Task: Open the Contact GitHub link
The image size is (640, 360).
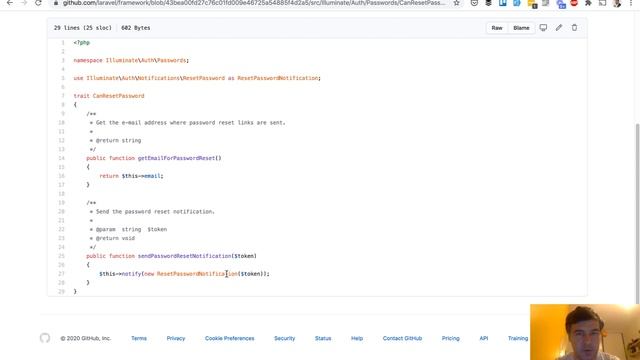Action: point(402,338)
